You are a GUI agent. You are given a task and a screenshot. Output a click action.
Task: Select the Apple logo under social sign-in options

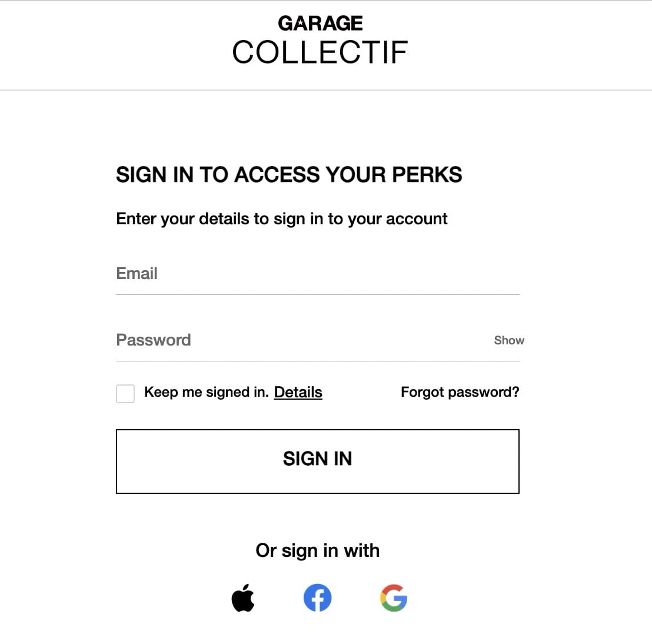[x=243, y=597]
